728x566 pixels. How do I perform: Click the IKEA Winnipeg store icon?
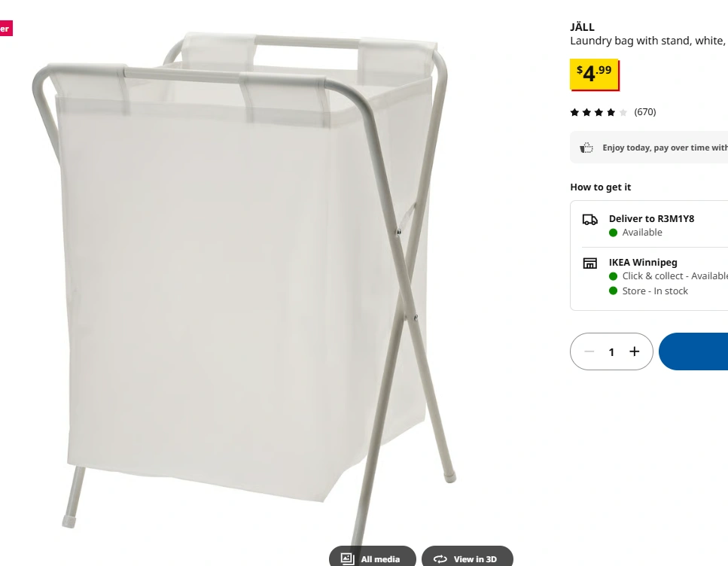pos(590,263)
